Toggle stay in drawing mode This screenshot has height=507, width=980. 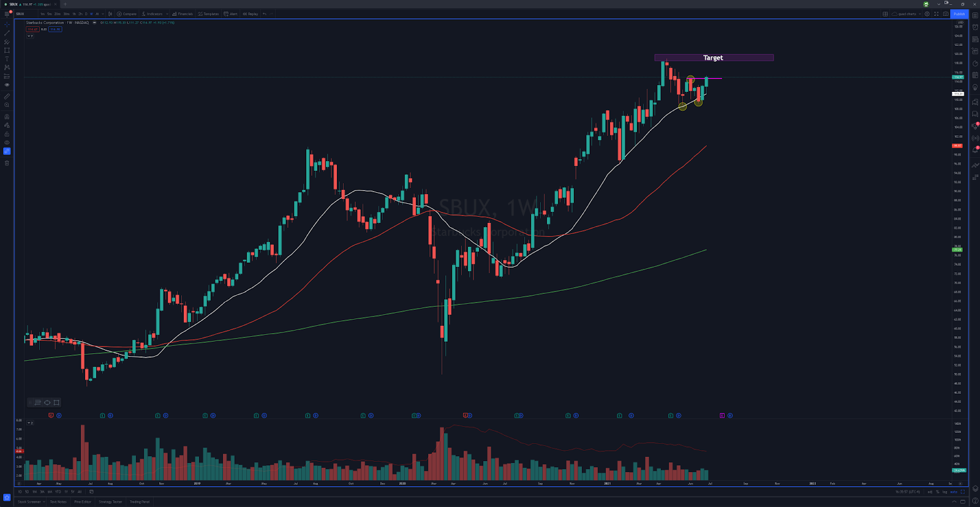[x=7, y=126]
